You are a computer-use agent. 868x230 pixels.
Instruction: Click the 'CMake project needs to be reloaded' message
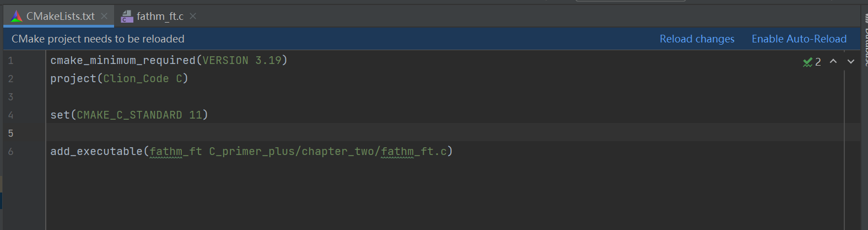pyautogui.click(x=98, y=39)
